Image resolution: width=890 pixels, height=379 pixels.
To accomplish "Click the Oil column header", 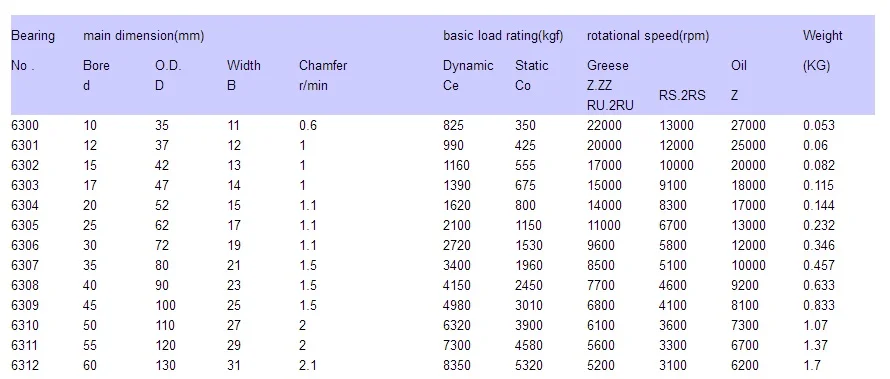I will (x=738, y=66).
